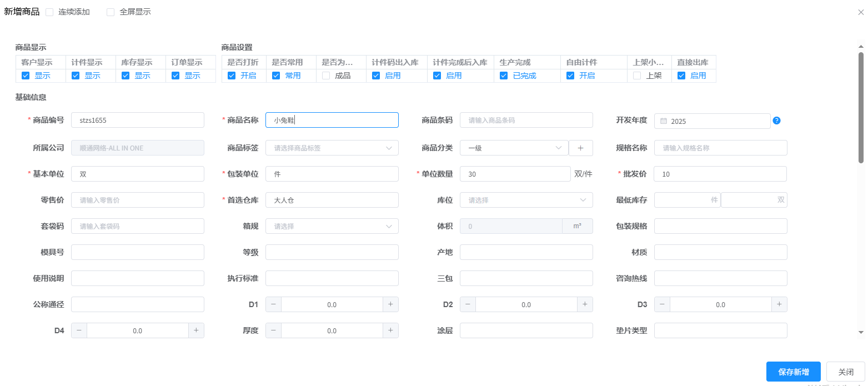868x386 pixels.
Task: Tick the 全屏显示 checkbox
Action: [111, 12]
